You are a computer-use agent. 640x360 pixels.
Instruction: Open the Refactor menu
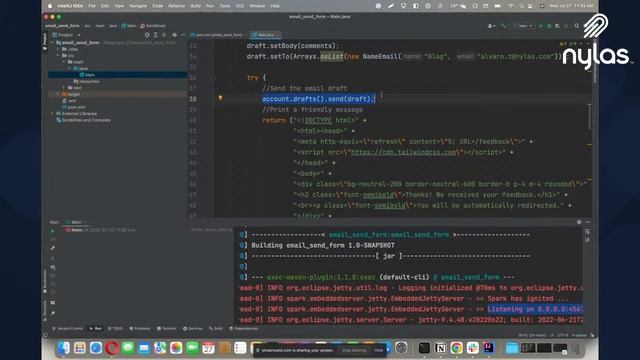coord(176,6)
